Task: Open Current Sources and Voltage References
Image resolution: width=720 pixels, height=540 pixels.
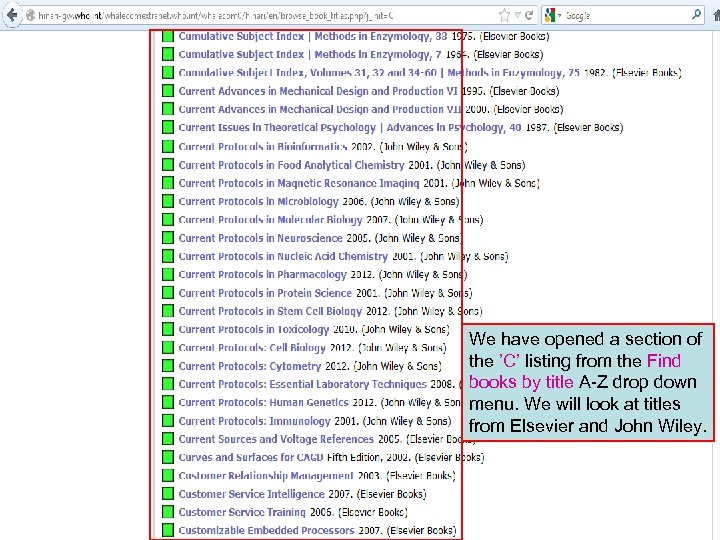Action: pos(276,439)
